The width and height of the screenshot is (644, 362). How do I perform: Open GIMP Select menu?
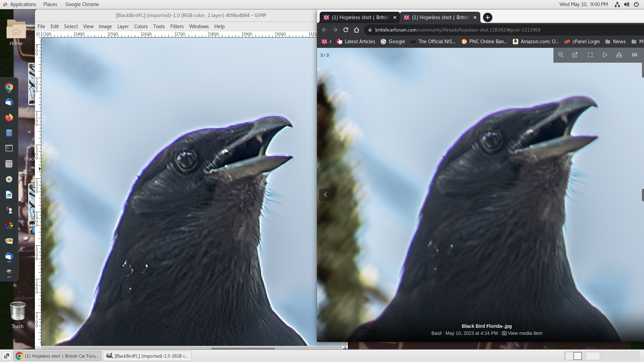click(x=71, y=26)
